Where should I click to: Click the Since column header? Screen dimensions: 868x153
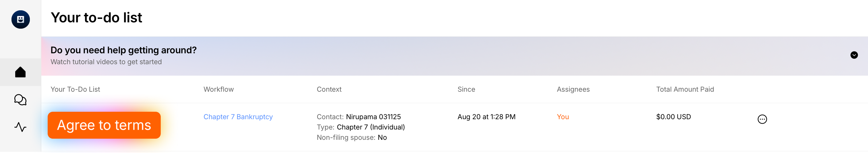coord(466,89)
